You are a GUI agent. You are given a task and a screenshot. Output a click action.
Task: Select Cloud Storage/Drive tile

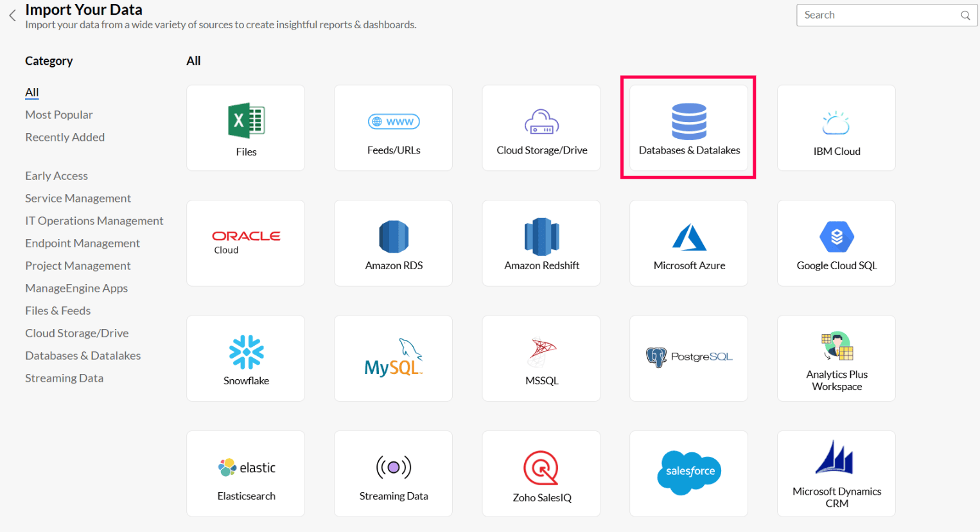(x=541, y=128)
